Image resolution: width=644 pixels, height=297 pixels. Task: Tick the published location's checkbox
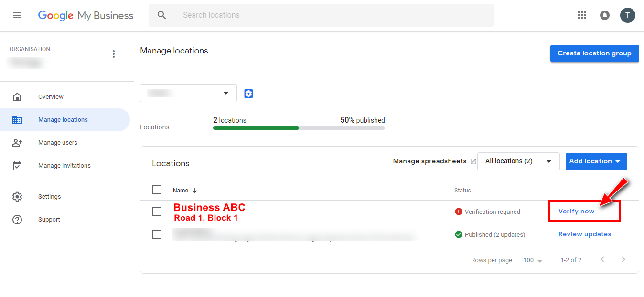pos(157,234)
